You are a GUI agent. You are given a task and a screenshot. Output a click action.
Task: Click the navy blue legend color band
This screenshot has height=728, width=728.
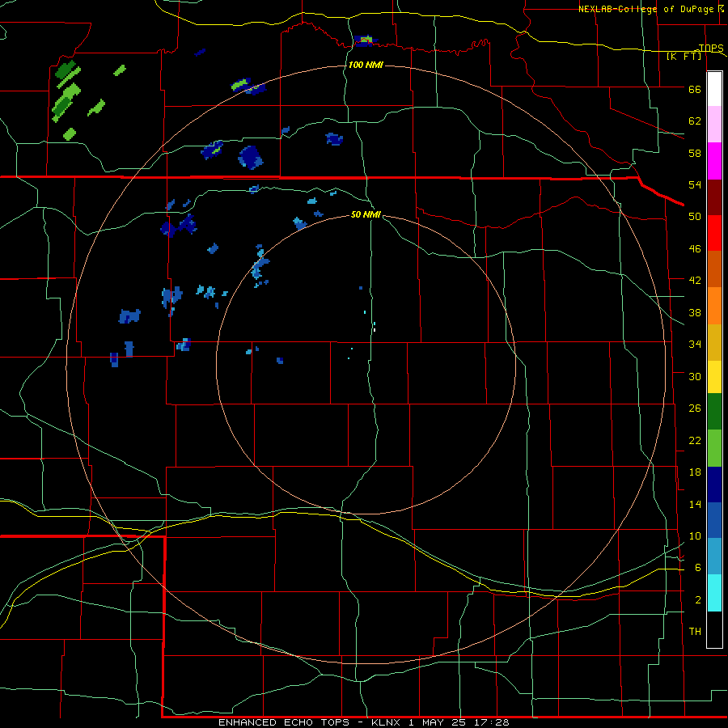pos(714,485)
